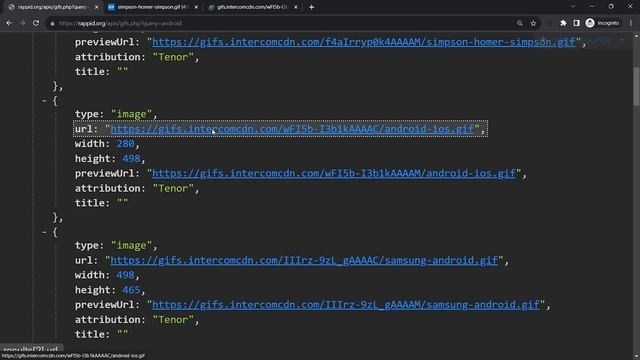The image size is (640, 360).
Task: Close the rappid.org tab
Action: (96, 7)
